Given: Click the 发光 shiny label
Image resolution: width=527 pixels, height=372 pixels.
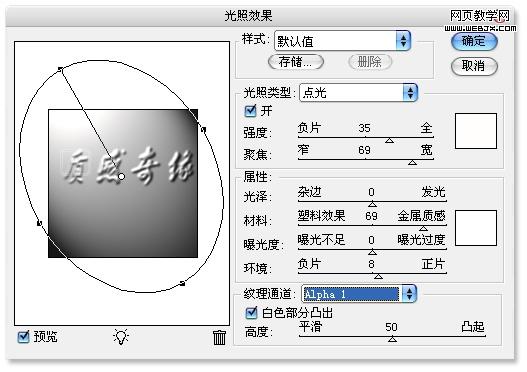Looking at the screenshot, I should click(x=434, y=192).
